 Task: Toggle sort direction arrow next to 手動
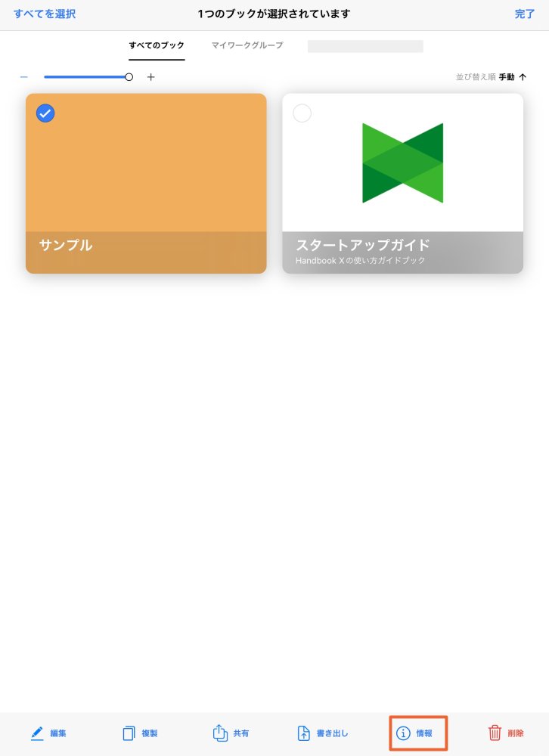(523, 77)
